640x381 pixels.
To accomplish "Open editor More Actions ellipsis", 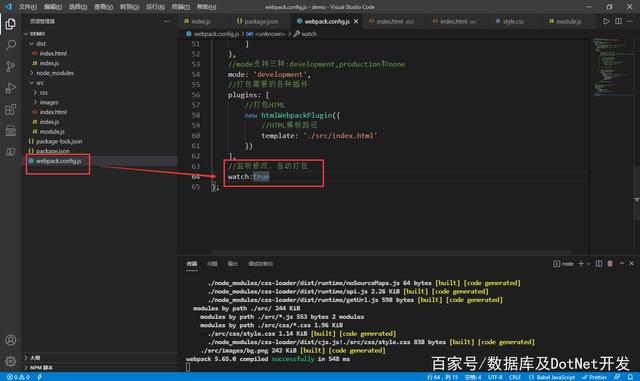I will (x=631, y=21).
